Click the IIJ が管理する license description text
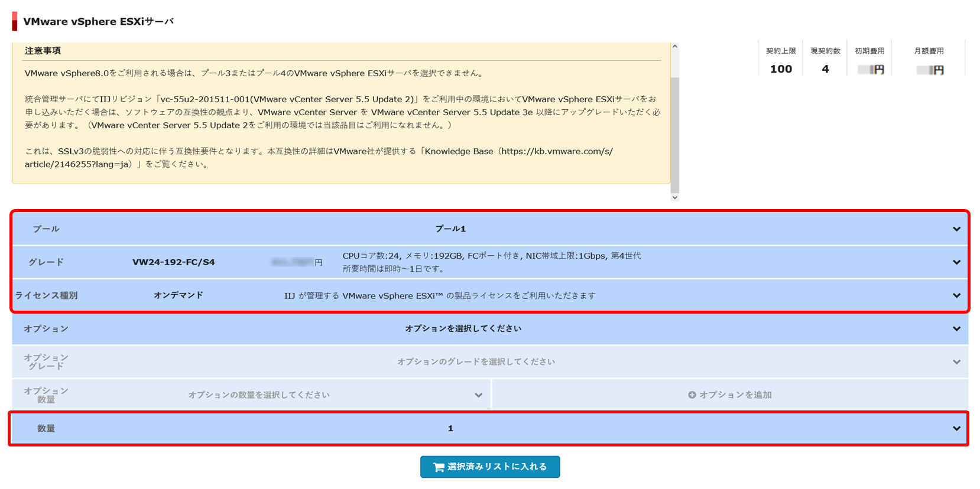The height and width of the screenshot is (489, 980). tap(440, 295)
